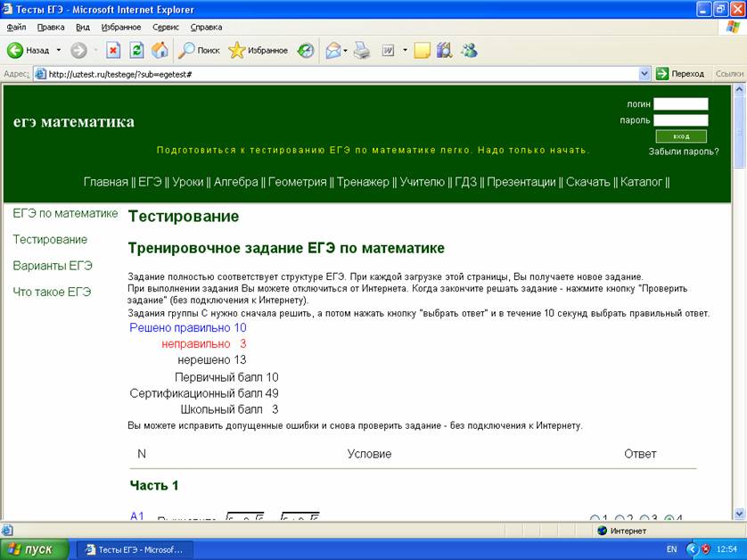Follow the Забыли пароль? link
Image resolution: width=747 pixels, height=560 pixels.
click(684, 152)
